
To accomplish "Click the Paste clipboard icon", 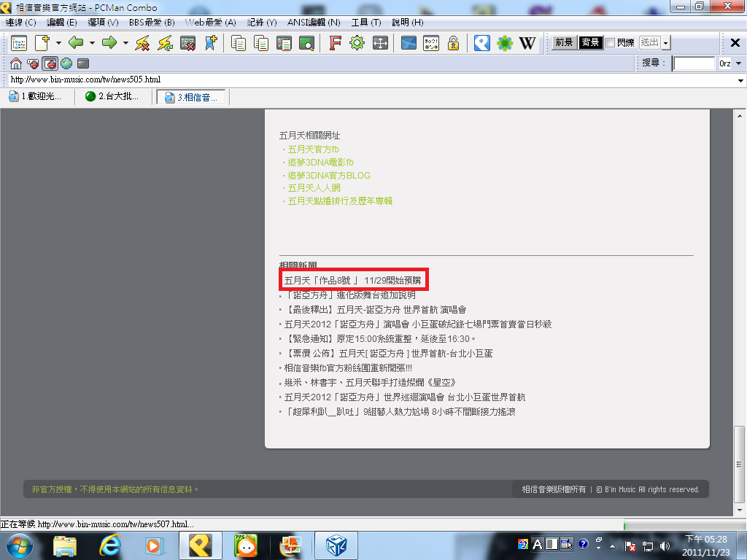I will (x=284, y=43).
